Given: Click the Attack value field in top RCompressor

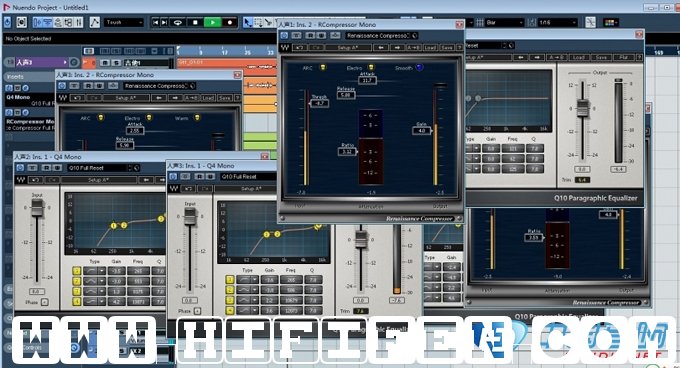Looking at the screenshot, I should click(x=367, y=80).
